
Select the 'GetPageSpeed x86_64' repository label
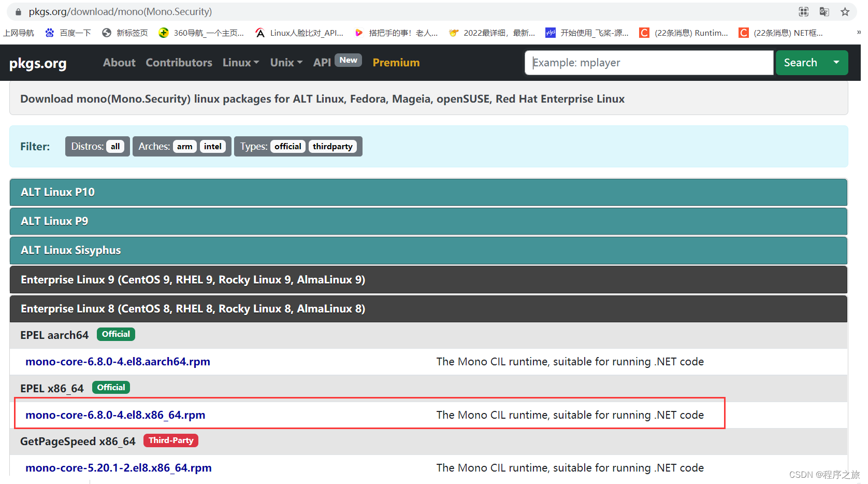click(x=78, y=442)
